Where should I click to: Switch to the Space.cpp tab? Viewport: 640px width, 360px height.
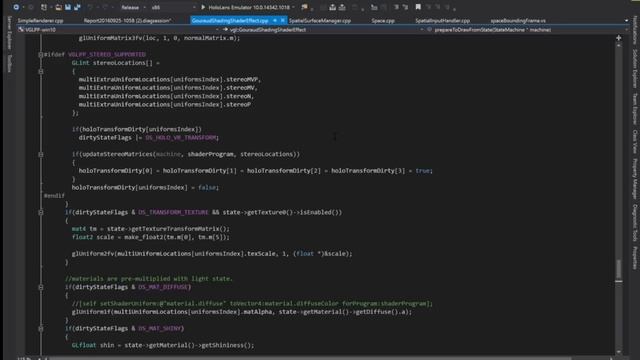pos(383,20)
